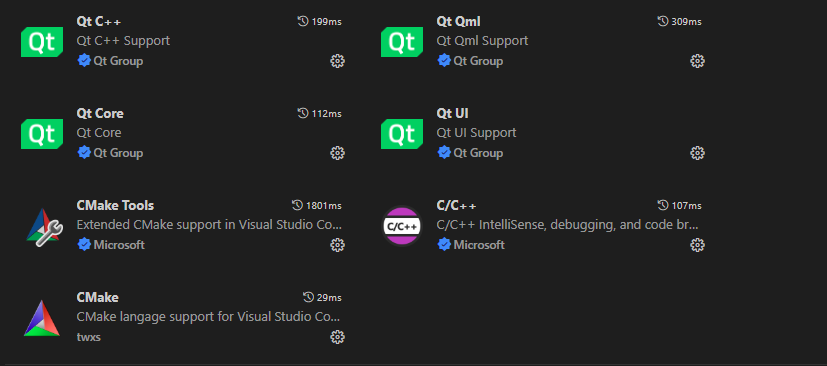The width and height of the screenshot is (827, 366).
Task: Select the Qt Core extension title
Action: point(100,113)
